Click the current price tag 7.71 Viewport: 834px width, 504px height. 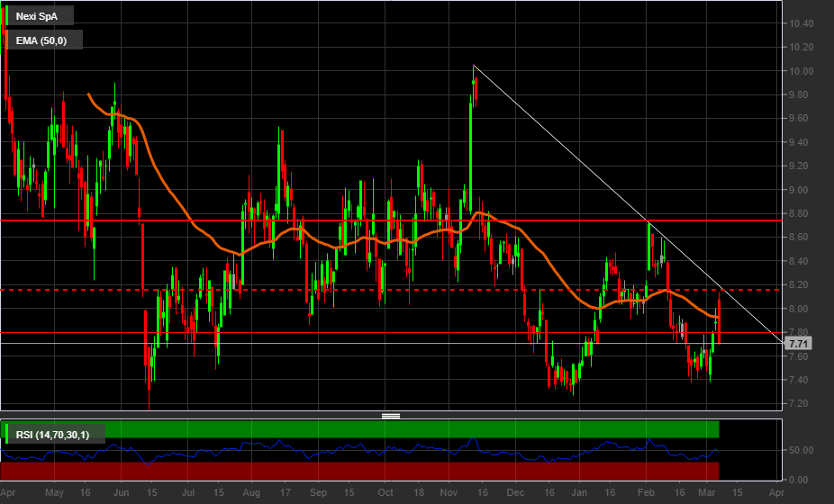(798, 344)
